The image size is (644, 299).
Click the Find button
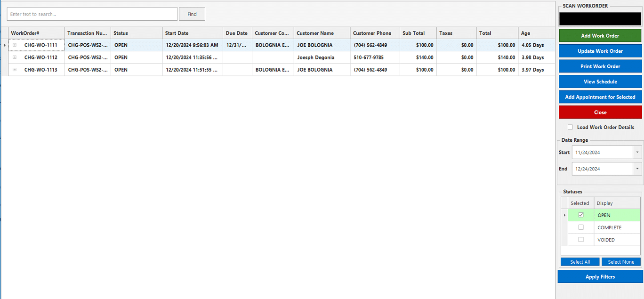pos(192,14)
